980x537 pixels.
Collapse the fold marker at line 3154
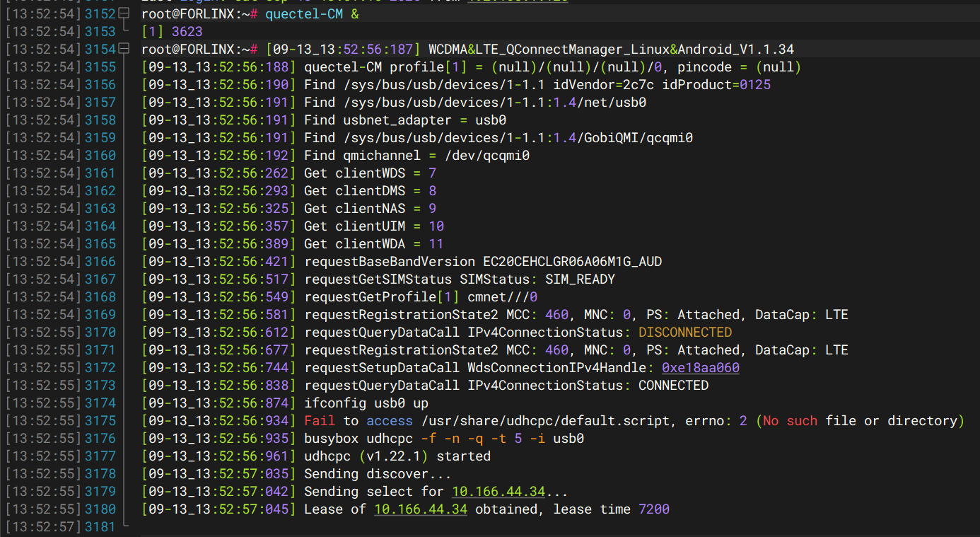click(124, 50)
